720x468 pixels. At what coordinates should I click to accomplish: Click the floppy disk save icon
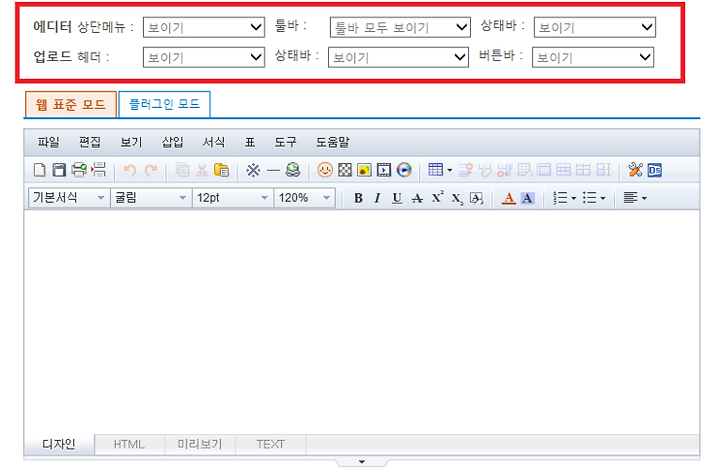[x=59, y=170]
